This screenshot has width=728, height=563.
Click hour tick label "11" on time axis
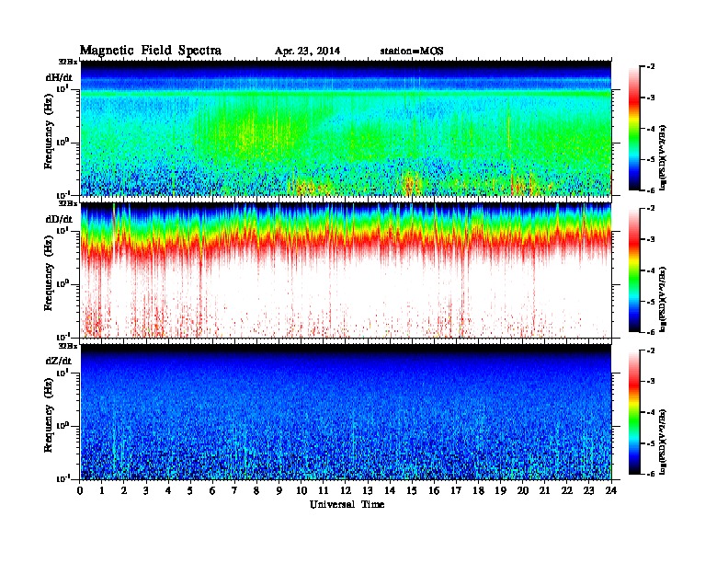pos(324,491)
